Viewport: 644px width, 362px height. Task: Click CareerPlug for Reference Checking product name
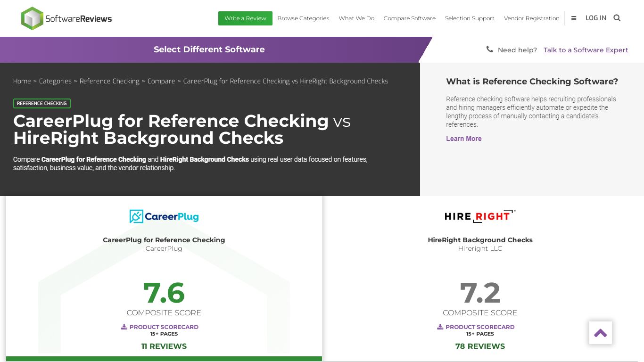click(164, 240)
